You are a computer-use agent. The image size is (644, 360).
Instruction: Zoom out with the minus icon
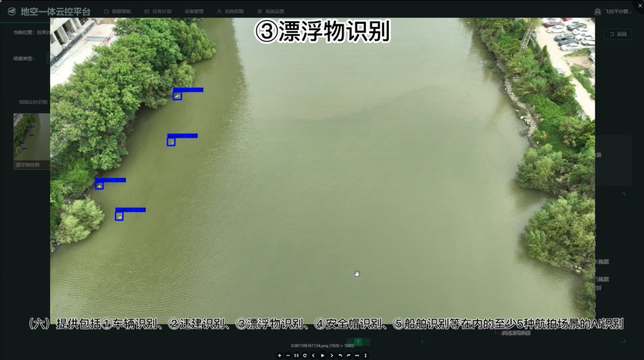pyautogui.click(x=288, y=355)
